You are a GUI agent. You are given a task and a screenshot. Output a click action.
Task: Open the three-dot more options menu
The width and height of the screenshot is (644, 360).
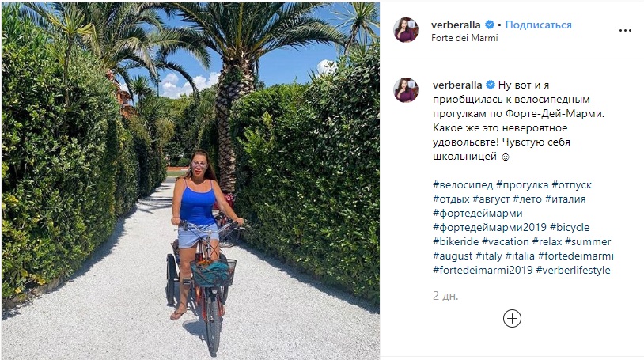(625, 30)
